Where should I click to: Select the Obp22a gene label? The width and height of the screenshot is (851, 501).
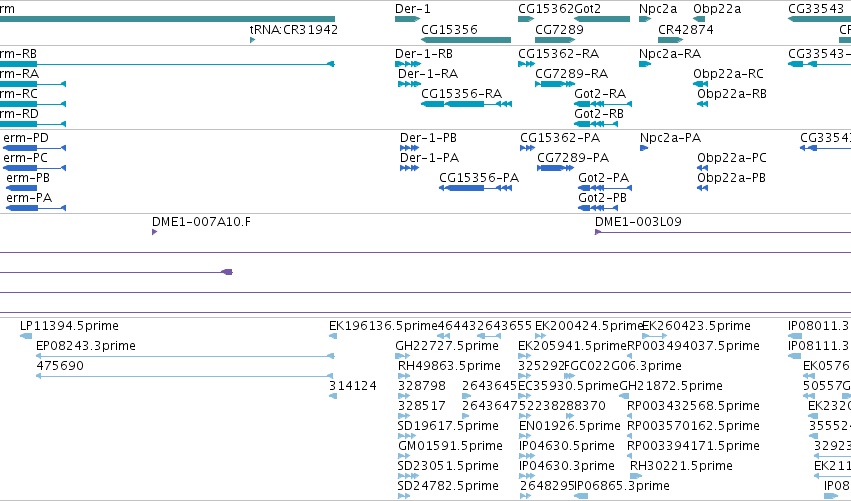point(717,9)
